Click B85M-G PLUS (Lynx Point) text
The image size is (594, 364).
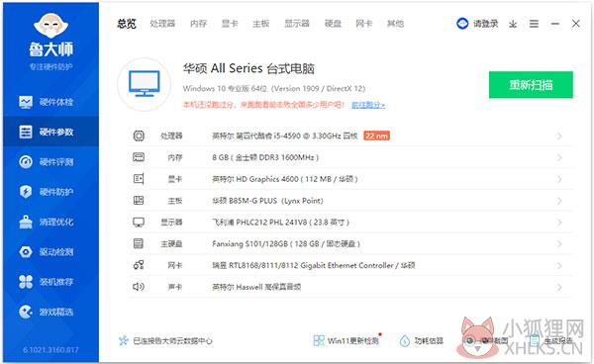267,201
